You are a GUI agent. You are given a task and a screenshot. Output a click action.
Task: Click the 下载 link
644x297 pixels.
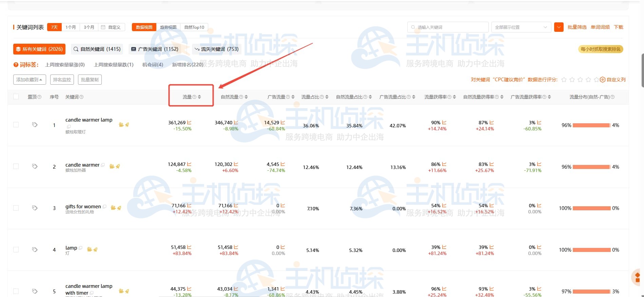[619, 27]
